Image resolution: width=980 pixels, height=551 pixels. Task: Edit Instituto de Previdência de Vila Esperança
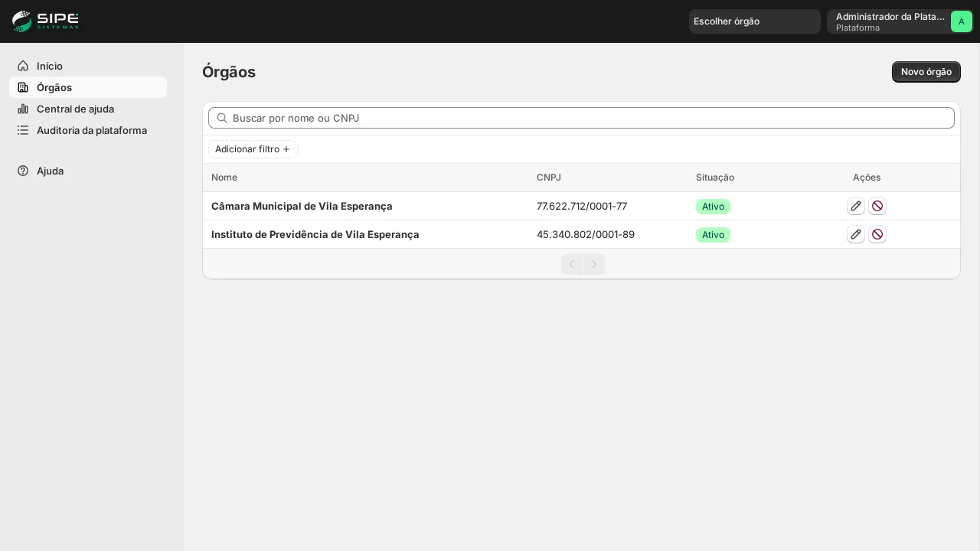tap(856, 234)
